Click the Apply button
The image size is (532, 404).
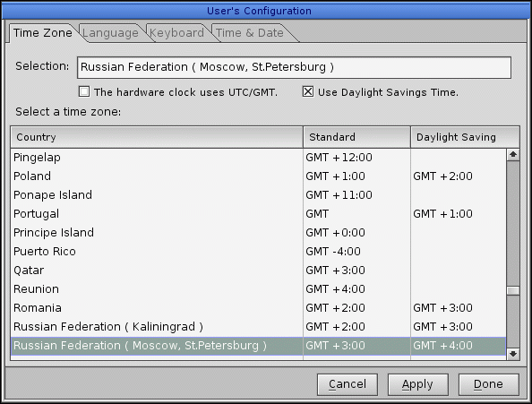point(417,384)
